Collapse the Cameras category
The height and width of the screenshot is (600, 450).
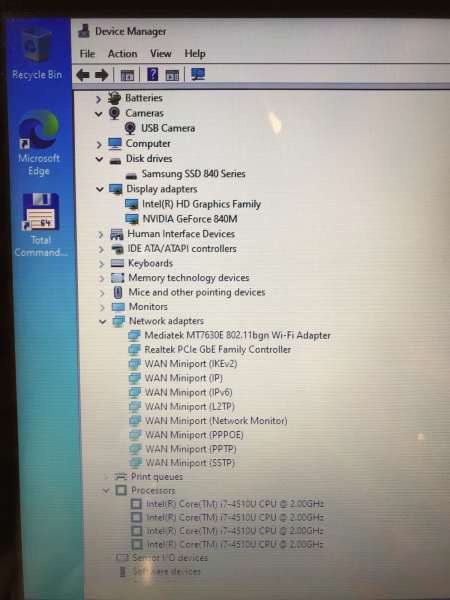[99, 114]
